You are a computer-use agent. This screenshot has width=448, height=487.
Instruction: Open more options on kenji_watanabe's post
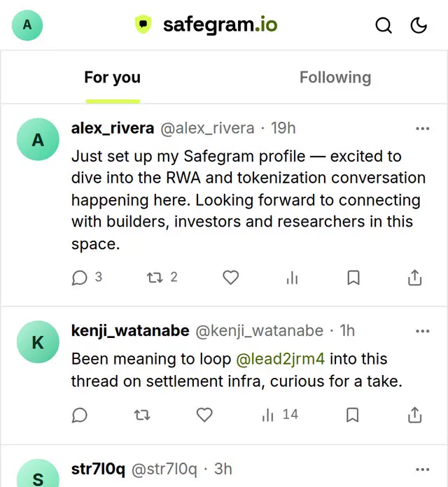coord(423,331)
